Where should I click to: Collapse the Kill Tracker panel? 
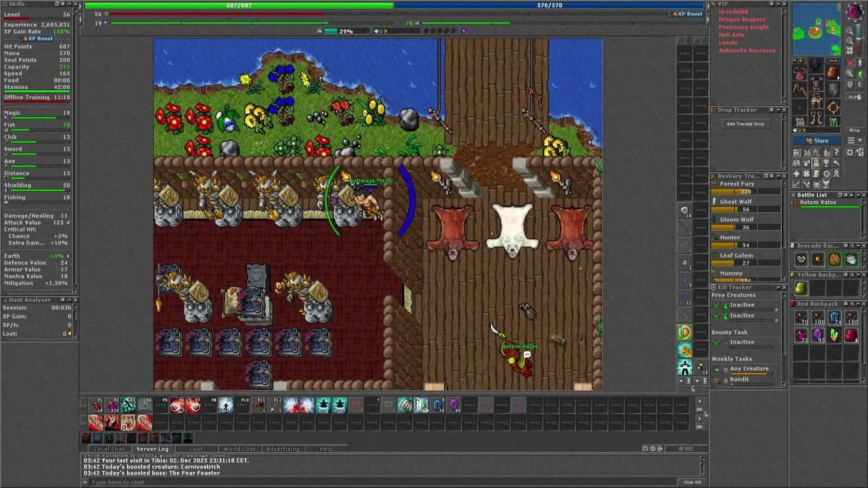tap(778, 287)
